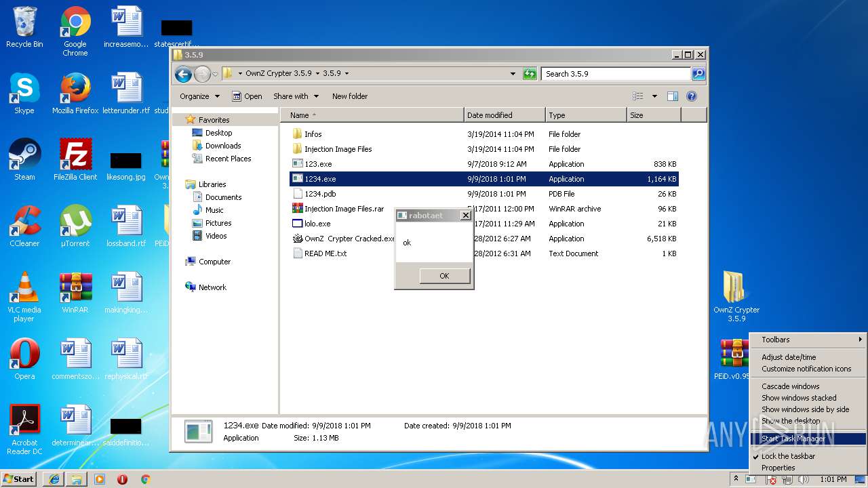
Task: Open Steam desktop shortcut
Action: pyautogui.click(x=24, y=160)
